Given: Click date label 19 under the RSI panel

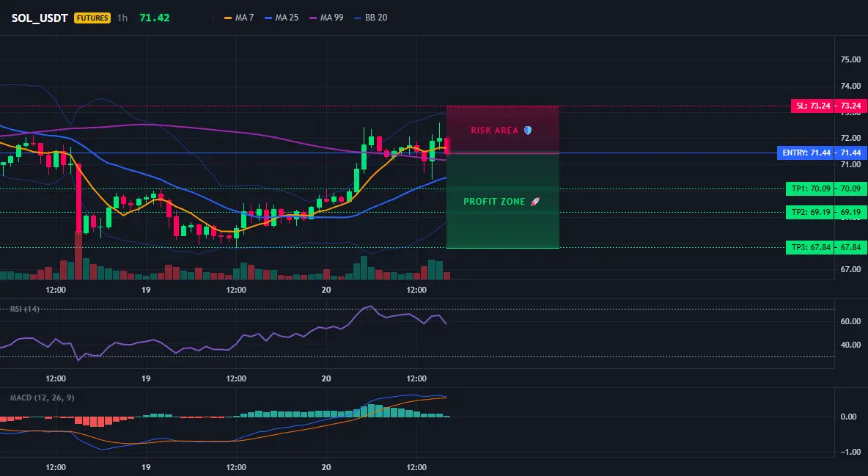Looking at the screenshot, I should [146, 378].
